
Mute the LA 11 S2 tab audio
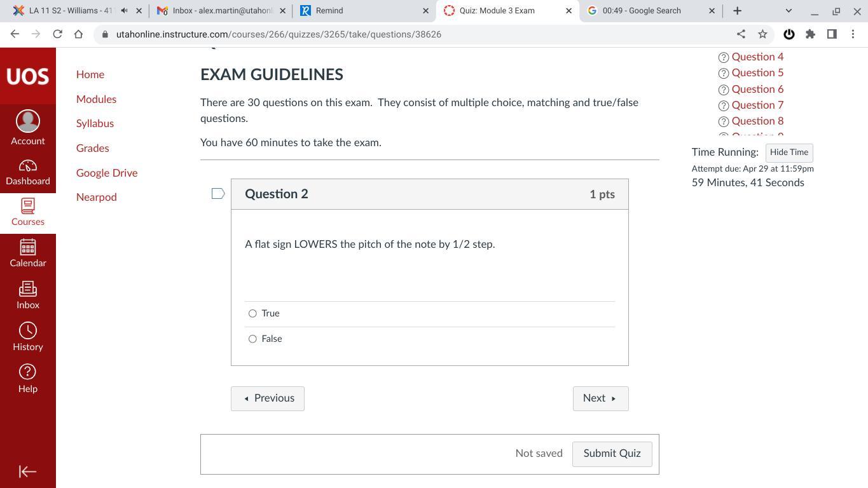click(124, 11)
